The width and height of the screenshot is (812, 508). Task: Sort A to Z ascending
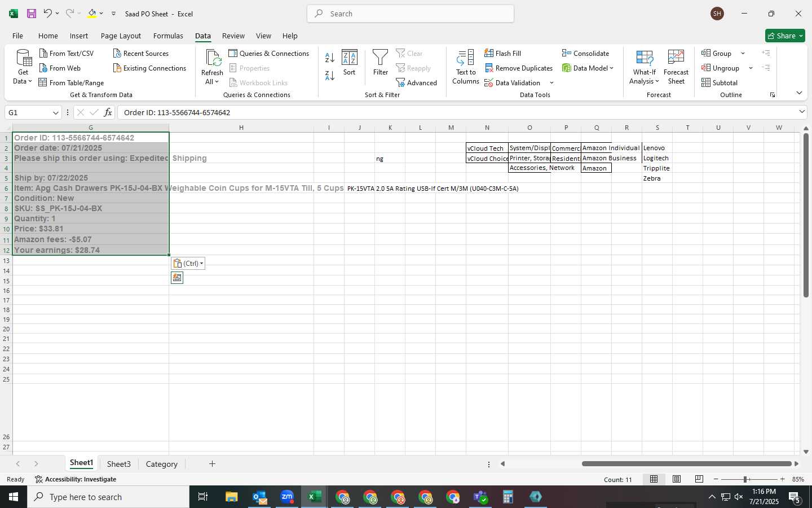coord(330,57)
